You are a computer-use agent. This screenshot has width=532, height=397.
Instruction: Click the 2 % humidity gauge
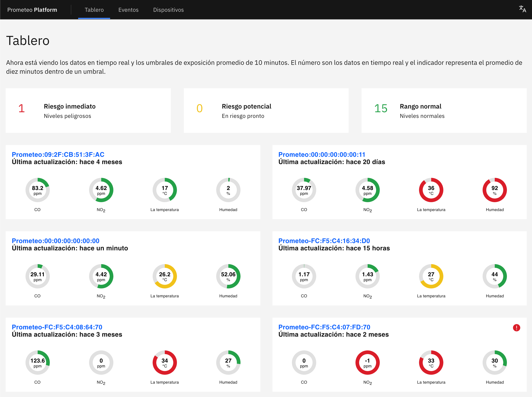coord(228,190)
